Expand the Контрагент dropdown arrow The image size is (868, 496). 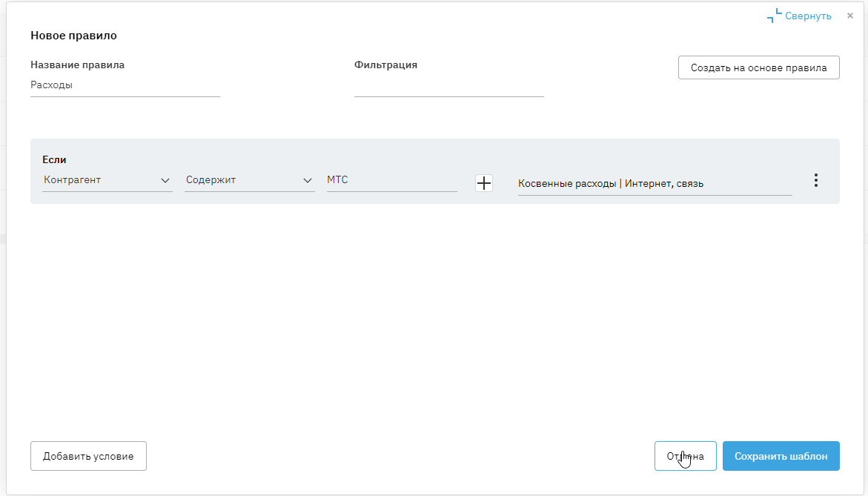tap(165, 180)
